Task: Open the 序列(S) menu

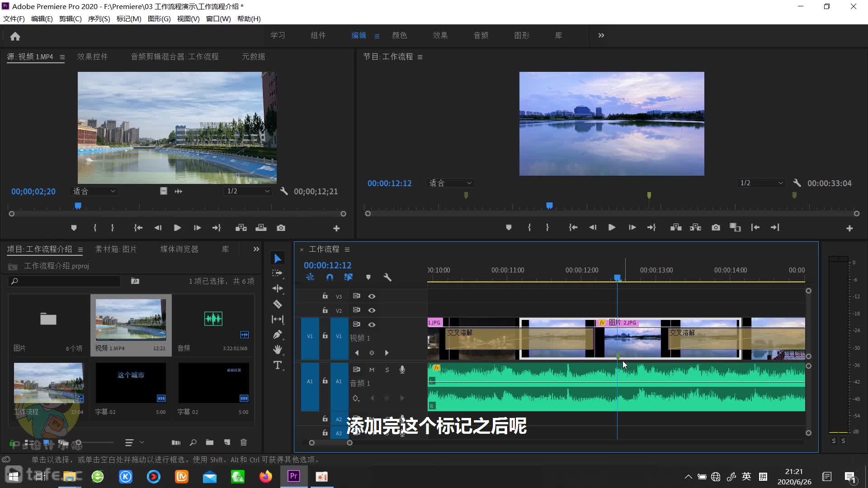Action: pos(99,19)
